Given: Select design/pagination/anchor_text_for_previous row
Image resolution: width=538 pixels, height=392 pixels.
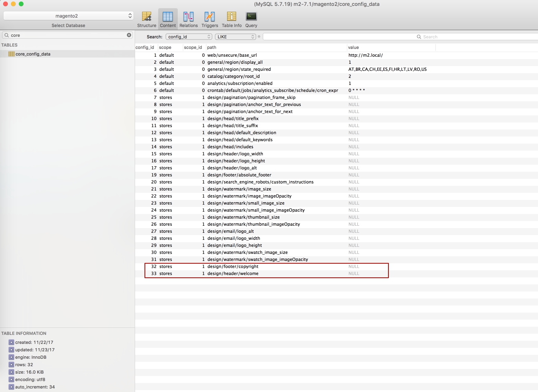Looking at the screenshot, I should [x=254, y=104].
